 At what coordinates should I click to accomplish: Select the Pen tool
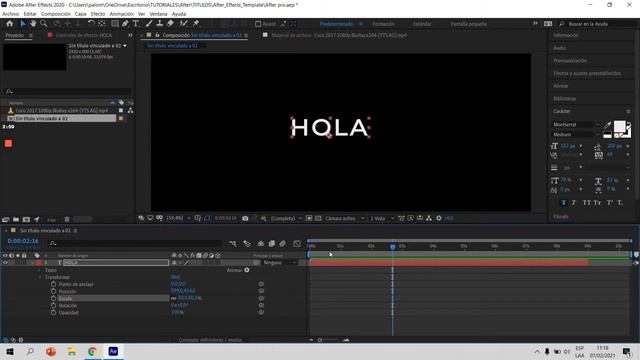[x=125, y=24]
